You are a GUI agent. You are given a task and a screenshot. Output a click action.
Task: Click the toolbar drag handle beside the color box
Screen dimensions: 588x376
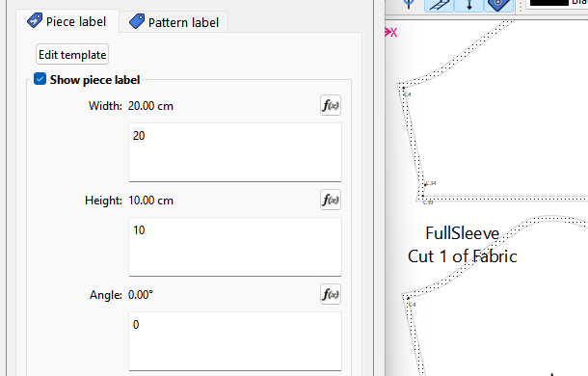(521, 6)
